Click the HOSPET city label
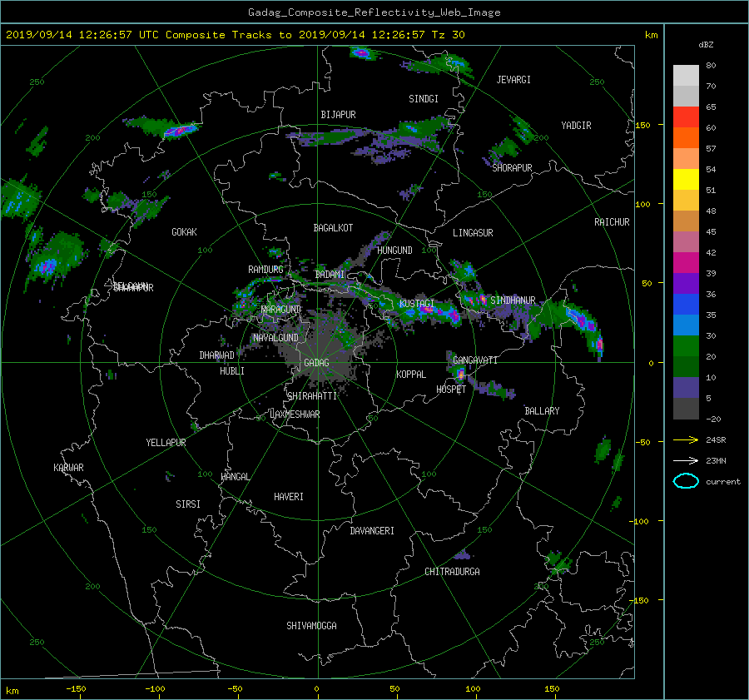Viewport: 749px width, 700px height. [451, 390]
